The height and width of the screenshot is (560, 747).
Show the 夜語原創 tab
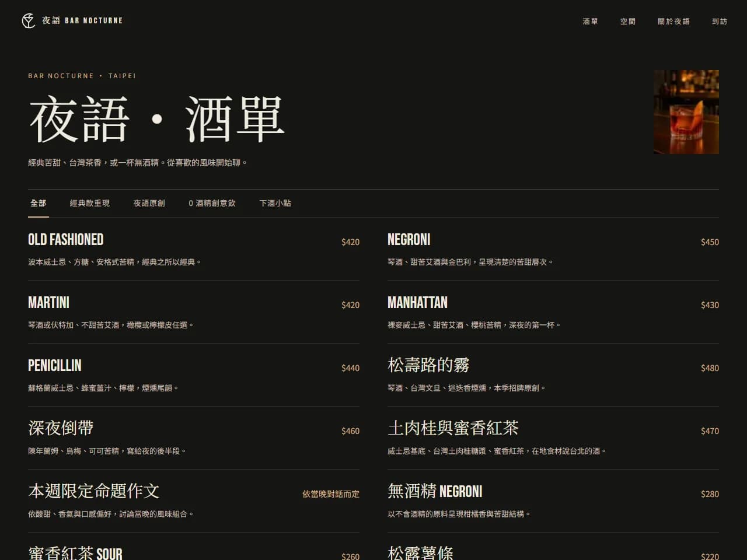(x=149, y=203)
